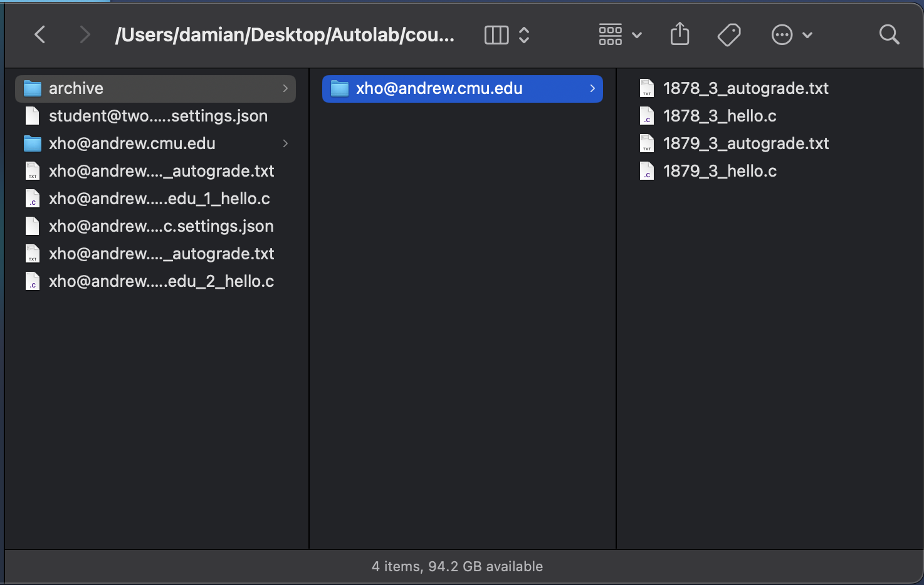Expand the archive folder using its chevron
This screenshot has width=924, height=585.
[285, 88]
